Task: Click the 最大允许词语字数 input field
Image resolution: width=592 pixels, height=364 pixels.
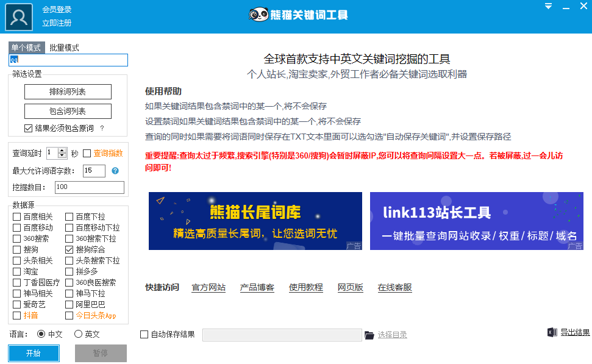Action: (94, 171)
